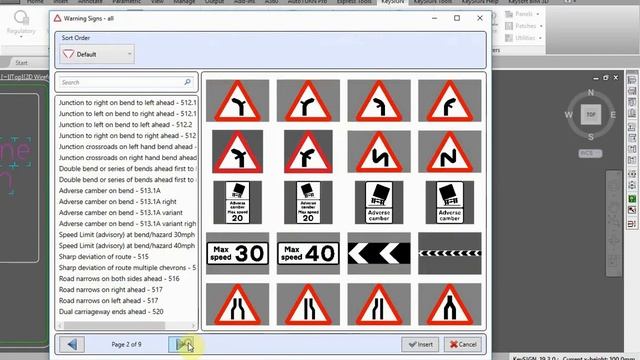Pick double bend first to left sign
Image resolution: width=640 pixels, height=360 pixels.
pos(379,151)
